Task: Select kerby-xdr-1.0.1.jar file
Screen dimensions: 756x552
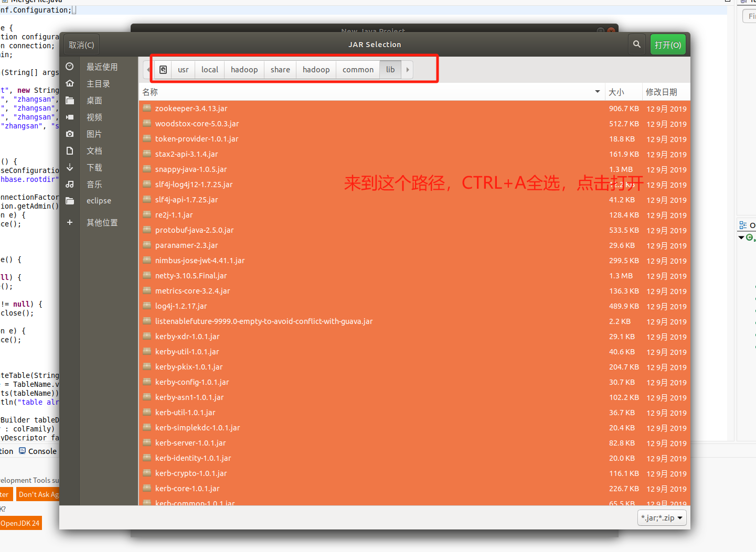Action: [414, 337]
